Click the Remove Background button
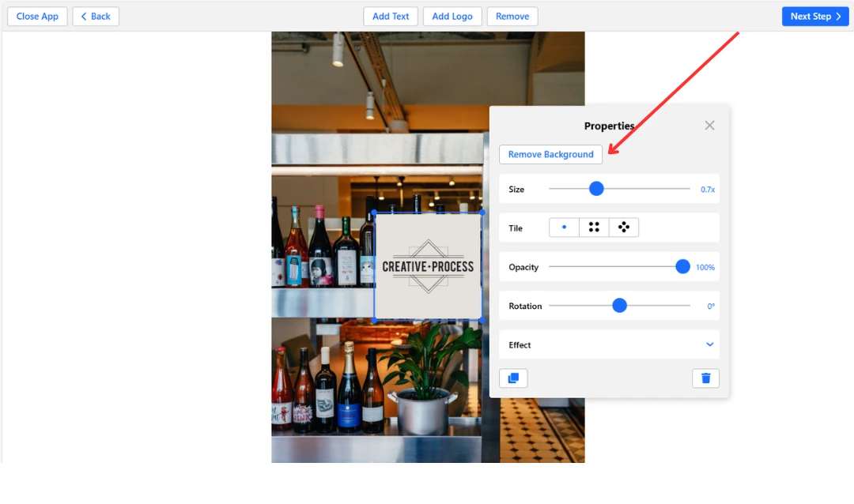The image size is (854, 504). click(x=550, y=155)
